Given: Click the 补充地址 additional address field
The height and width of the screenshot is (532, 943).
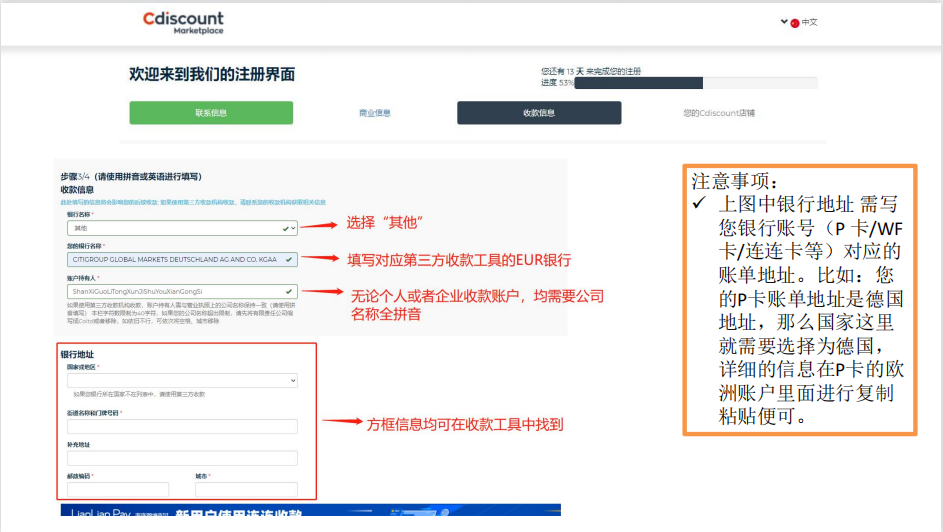Looking at the screenshot, I should pyautogui.click(x=182, y=458).
